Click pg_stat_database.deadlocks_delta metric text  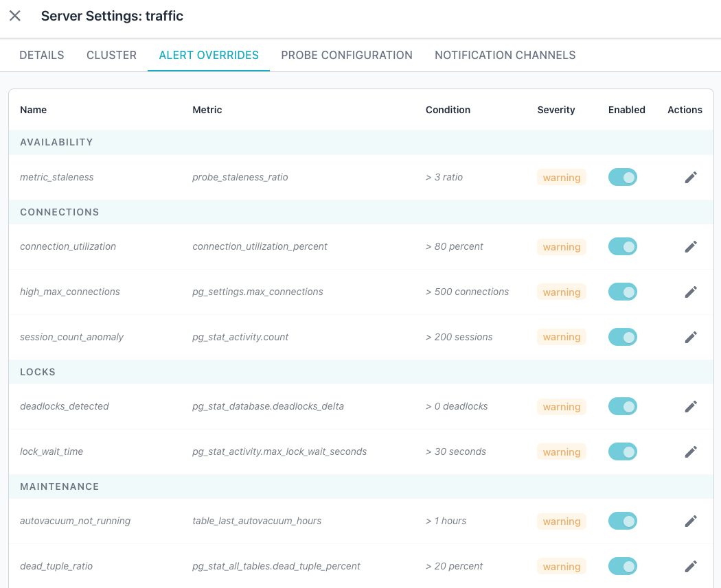point(268,407)
